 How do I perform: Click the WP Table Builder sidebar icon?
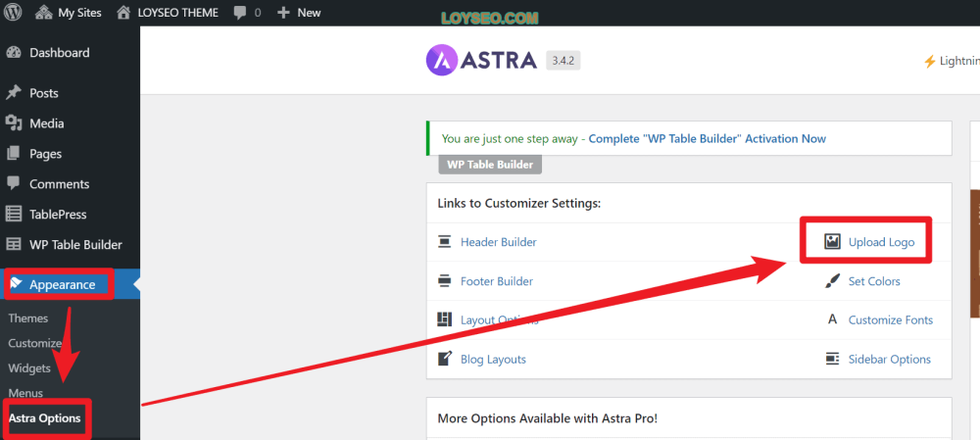point(13,244)
